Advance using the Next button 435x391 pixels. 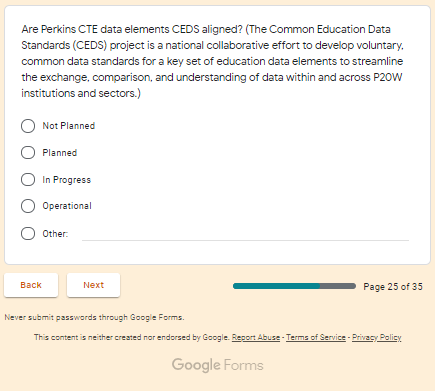[x=93, y=285]
